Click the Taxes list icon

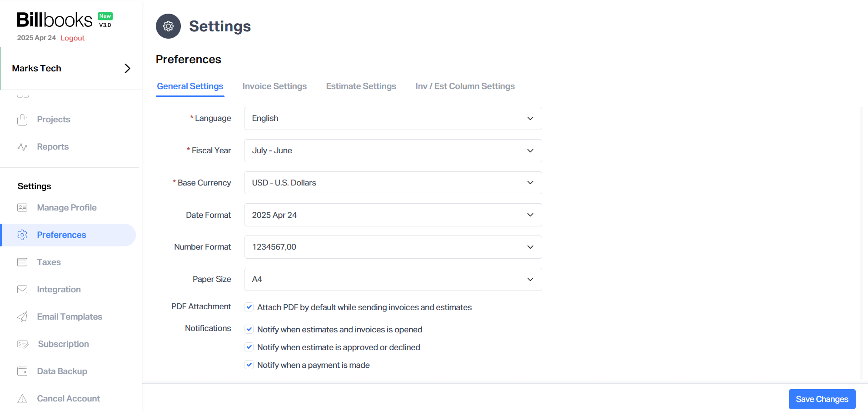[22, 262]
